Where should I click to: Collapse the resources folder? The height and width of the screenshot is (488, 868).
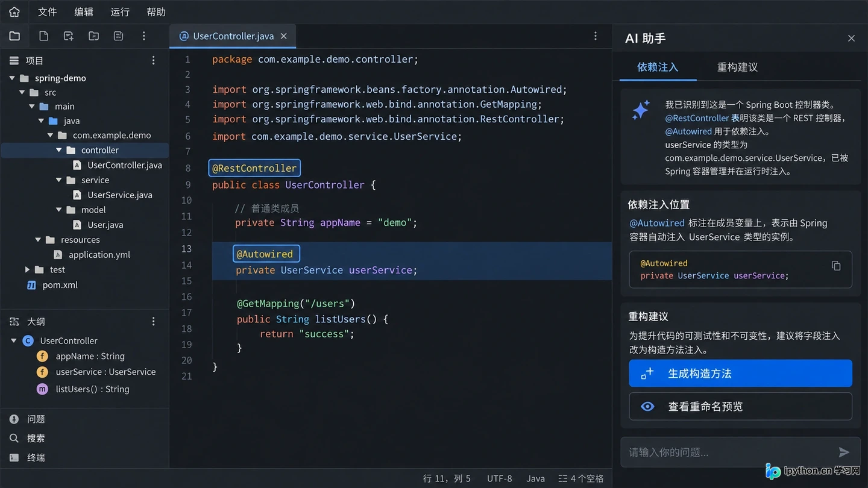pyautogui.click(x=38, y=240)
